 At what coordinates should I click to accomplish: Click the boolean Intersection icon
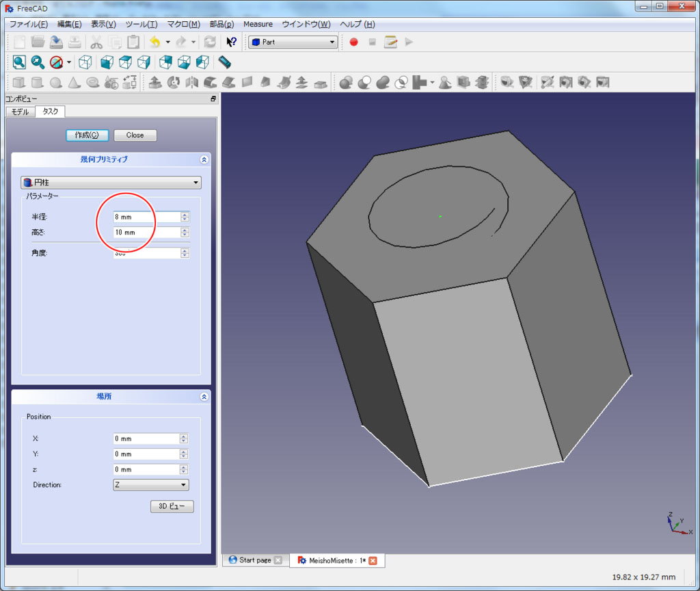[x=401, y=82]
